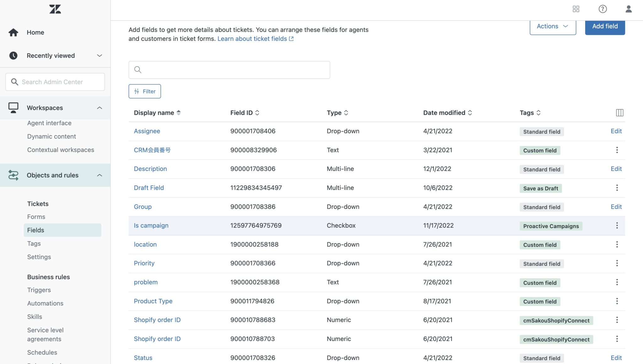Open the overflow menu for Draft Field row

click(x=617, y=188)
